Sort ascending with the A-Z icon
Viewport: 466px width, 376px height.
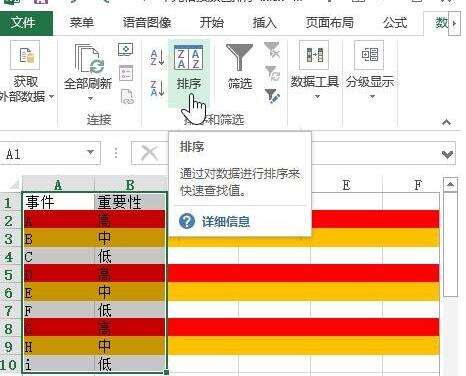click(157, 57)
